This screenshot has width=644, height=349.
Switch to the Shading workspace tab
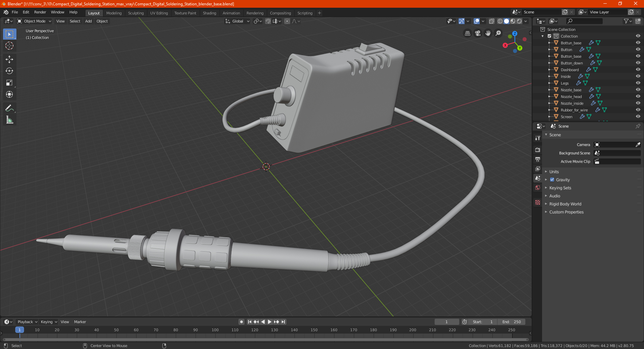209,13
